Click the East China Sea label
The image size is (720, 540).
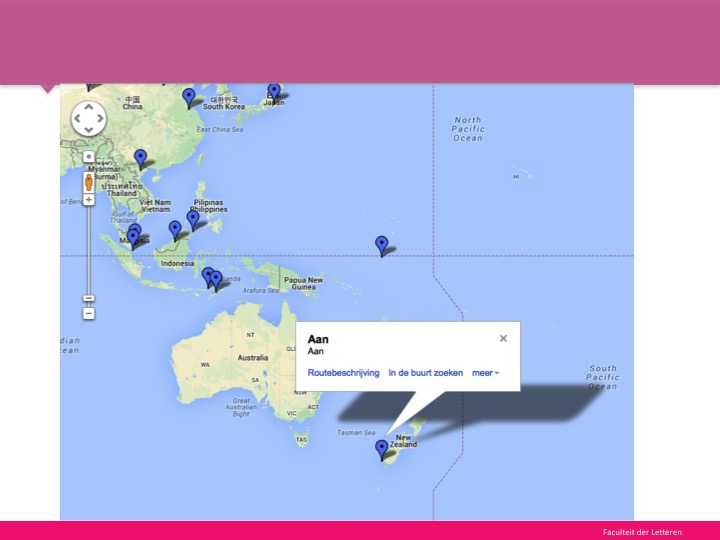tap(220, 129)
